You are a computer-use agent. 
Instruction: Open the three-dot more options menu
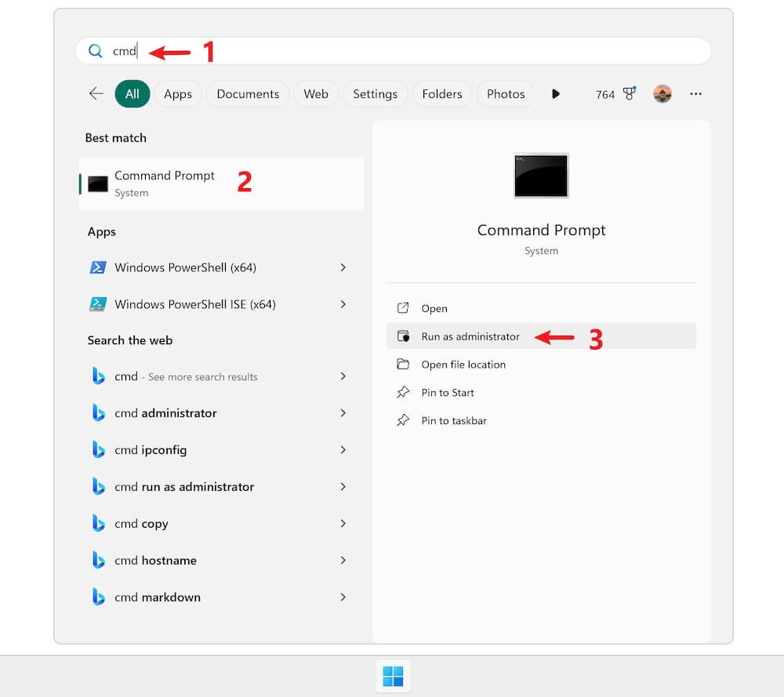coord(695,94)
